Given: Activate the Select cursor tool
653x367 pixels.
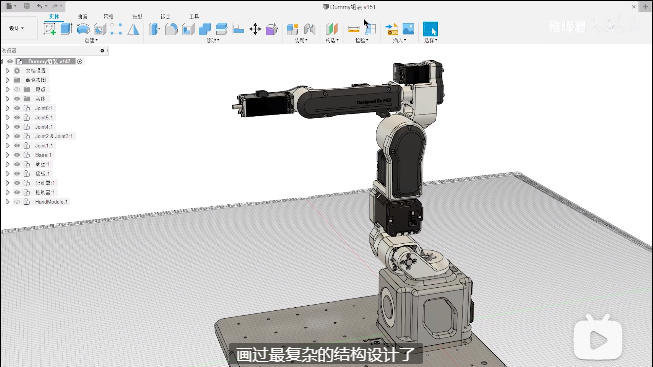Looking at the screenshot, I should [x=430, y=29].
